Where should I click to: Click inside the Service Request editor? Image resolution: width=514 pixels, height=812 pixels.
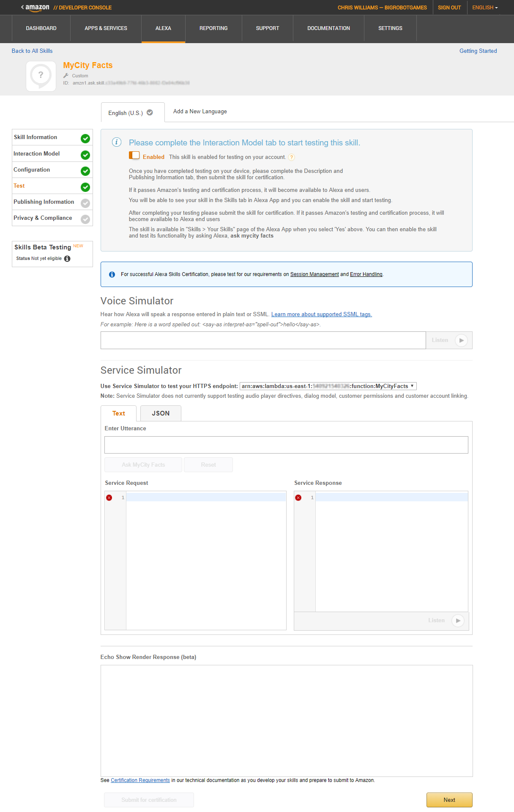[x=206, y=560]
